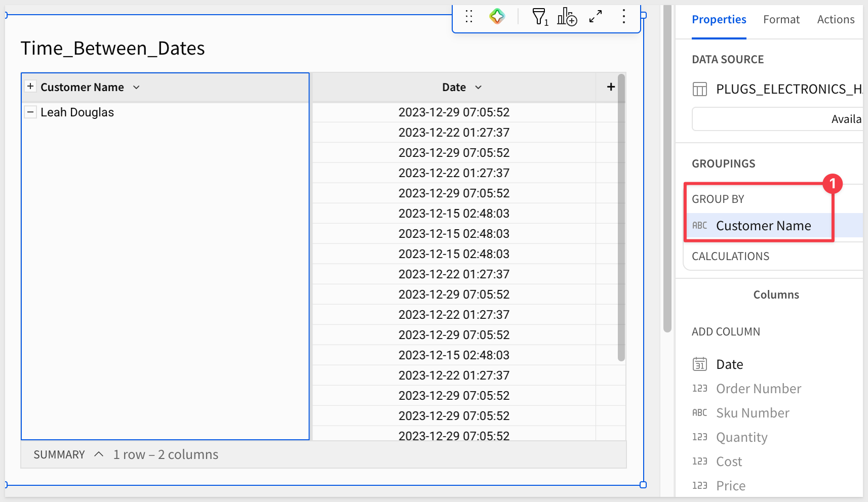Image resolution: width=868 pixels, height=502 pixels.
Task: Click the Columns heading in the properties panel
Action: 776,295
